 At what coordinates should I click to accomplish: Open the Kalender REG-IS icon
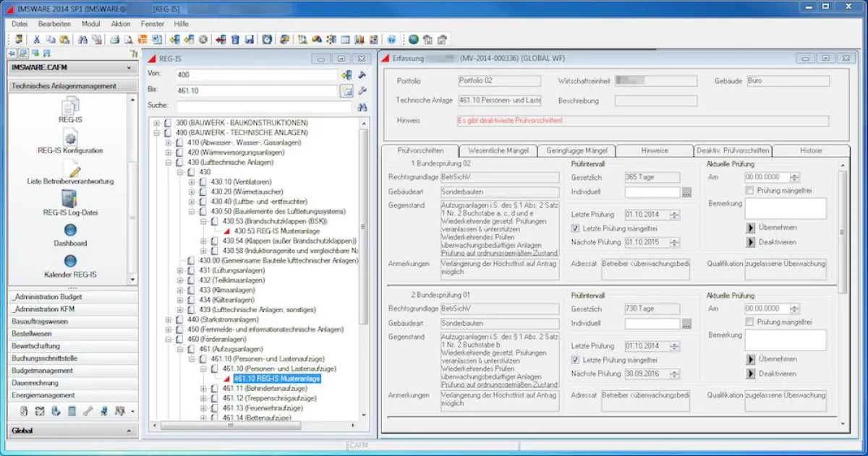[70, 261]
